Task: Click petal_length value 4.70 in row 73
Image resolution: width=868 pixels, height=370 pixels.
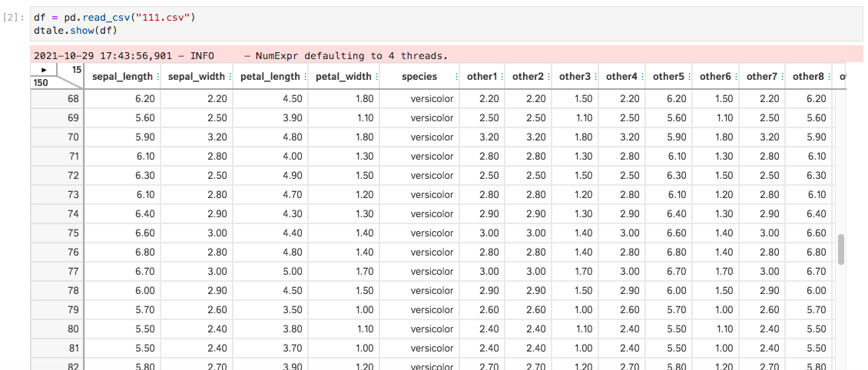Action: [293, 195]
